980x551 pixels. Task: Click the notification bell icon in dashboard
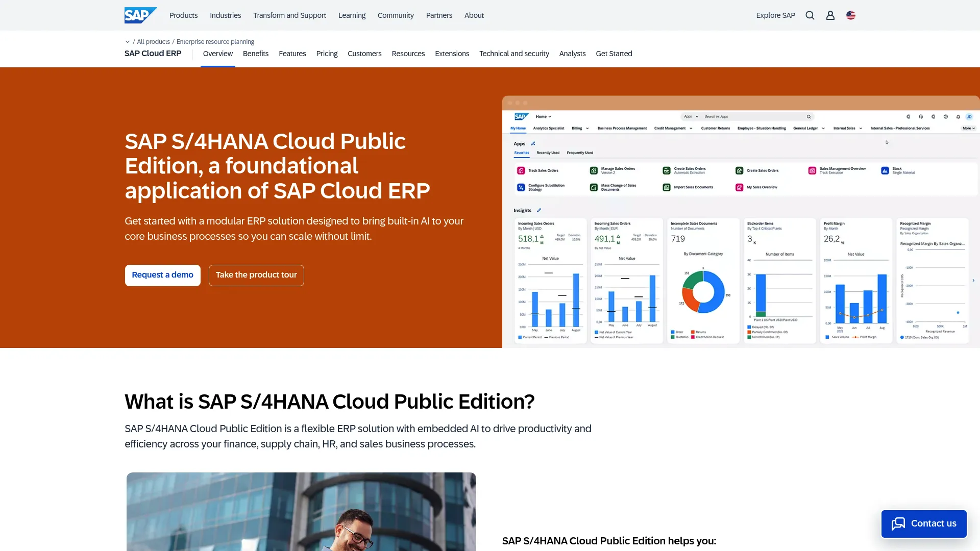click(958, 117)
